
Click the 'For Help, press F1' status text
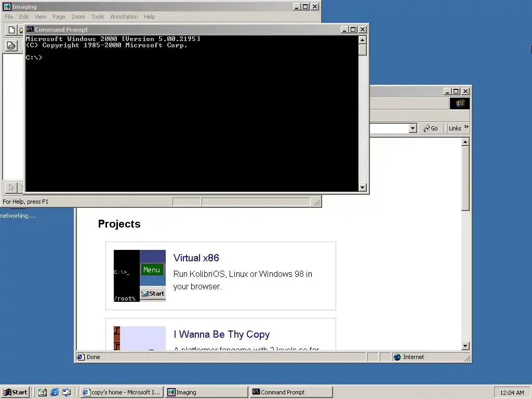click(25, 202)
